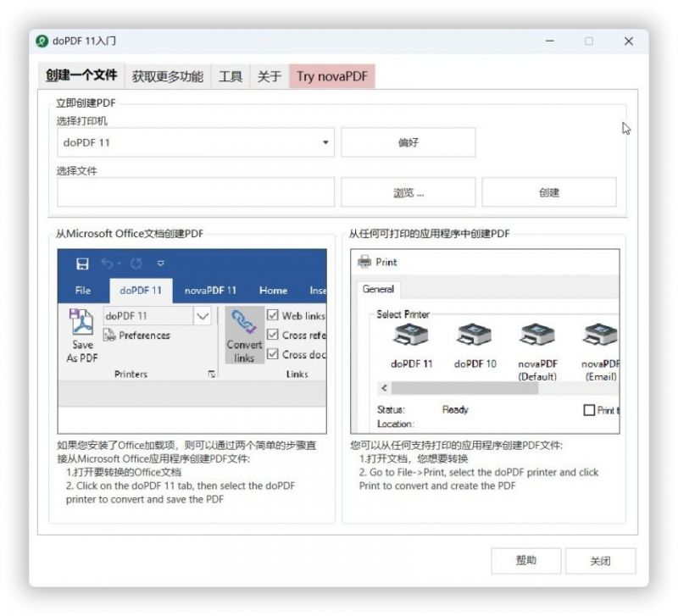Click the 关闭 close button
The height and width of the screenshot is (616, 678).
click(601, 561)
